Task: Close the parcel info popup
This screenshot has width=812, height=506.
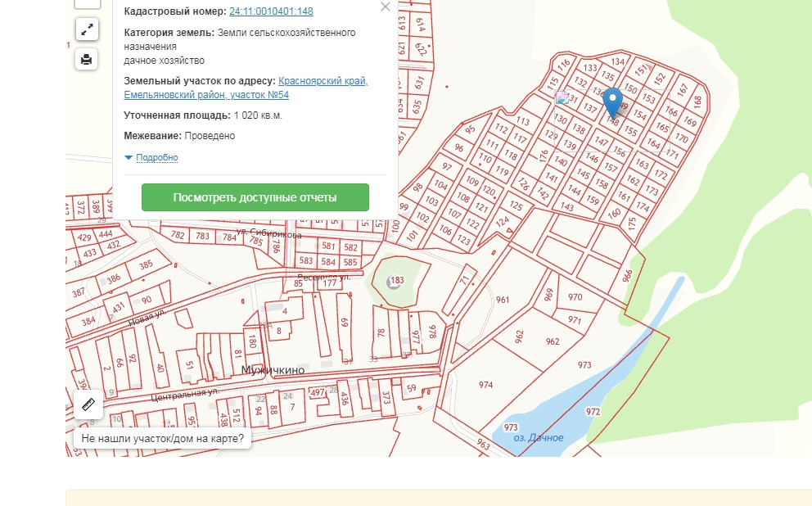Action: point(386,7)
